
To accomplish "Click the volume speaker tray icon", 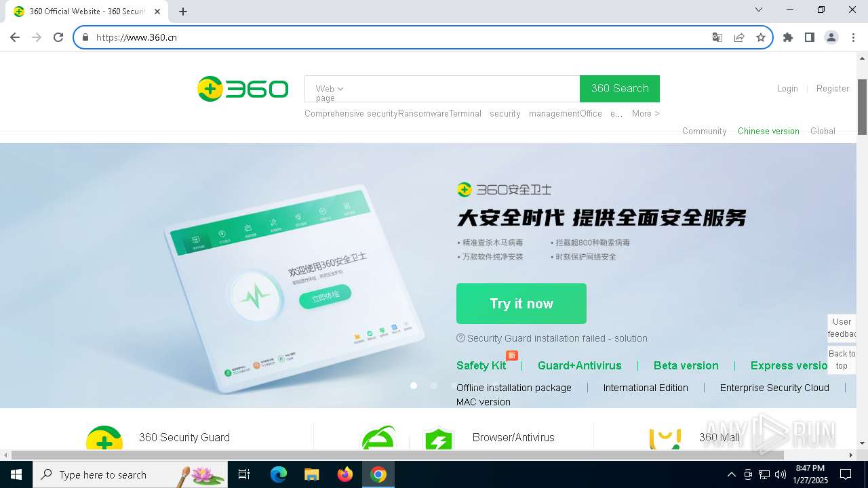I will (781, 474).
